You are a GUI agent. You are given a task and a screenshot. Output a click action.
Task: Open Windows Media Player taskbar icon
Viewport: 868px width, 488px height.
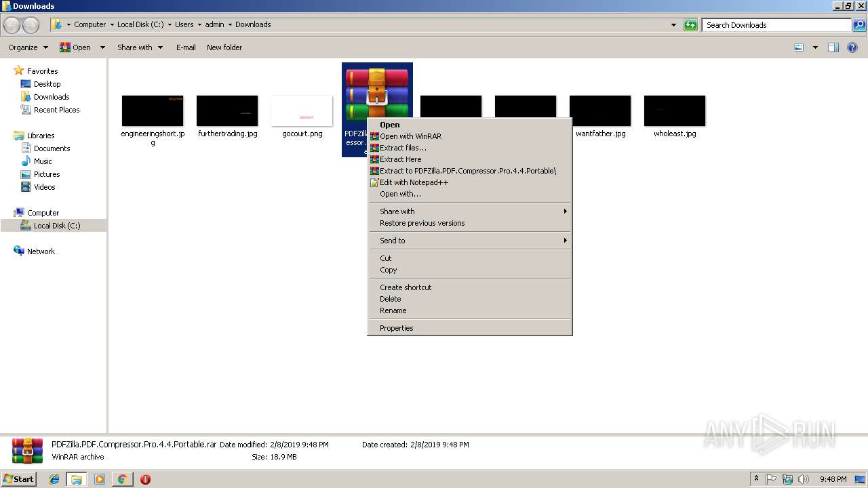tap(100, 479)
